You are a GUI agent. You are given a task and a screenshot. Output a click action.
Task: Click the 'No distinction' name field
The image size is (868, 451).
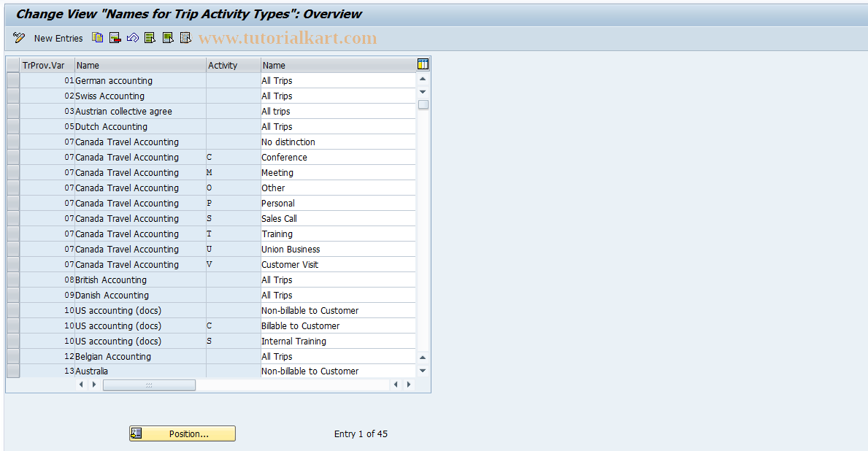click(x=338, y=142)
